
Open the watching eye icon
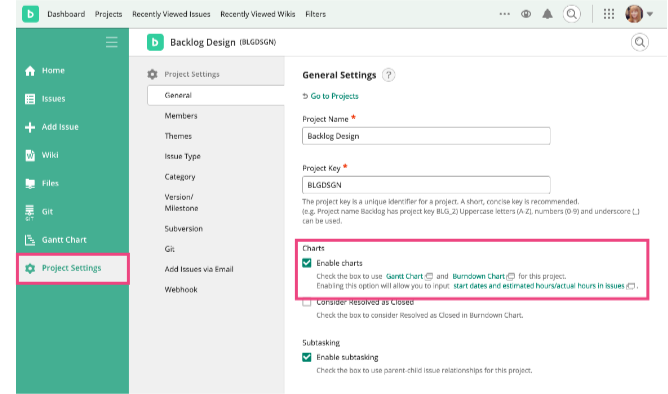[526, 14]
